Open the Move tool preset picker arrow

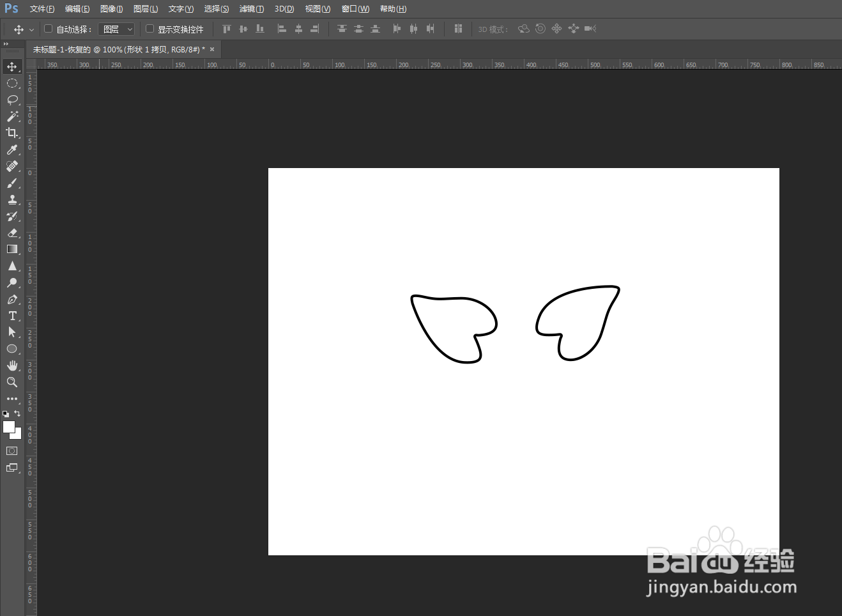[x=31, y=29]
